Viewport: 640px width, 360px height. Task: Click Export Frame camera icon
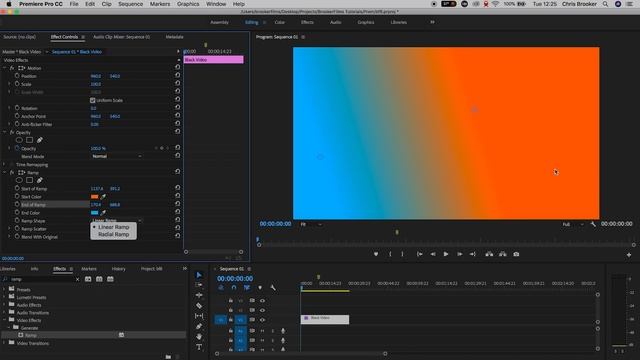(516, 254)
